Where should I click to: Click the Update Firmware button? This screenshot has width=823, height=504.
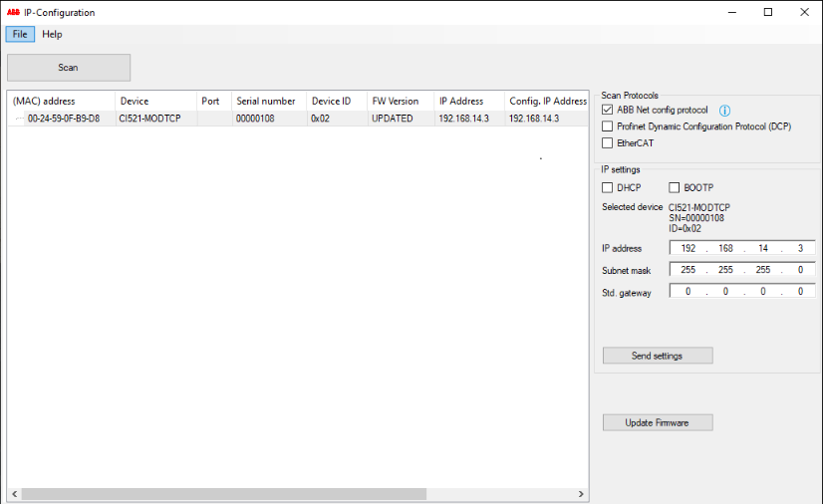click(x=658, y=422)
